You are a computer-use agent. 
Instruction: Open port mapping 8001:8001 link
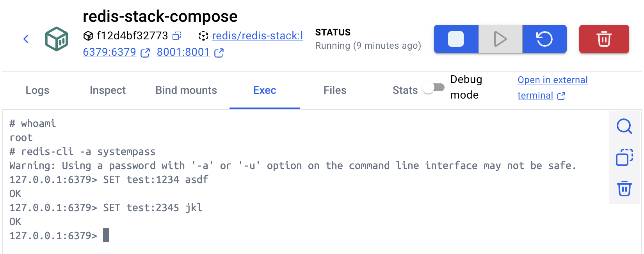pos(183,52)
